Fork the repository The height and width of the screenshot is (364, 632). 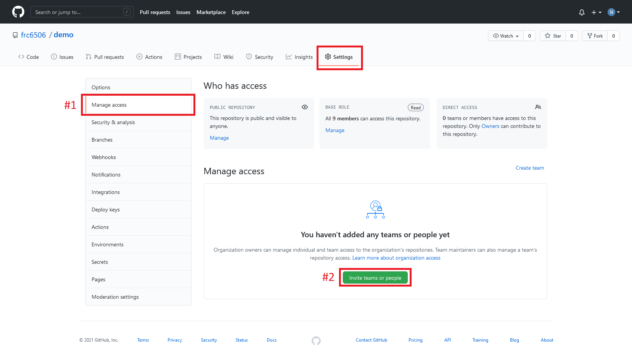click(x=595, y=36)
